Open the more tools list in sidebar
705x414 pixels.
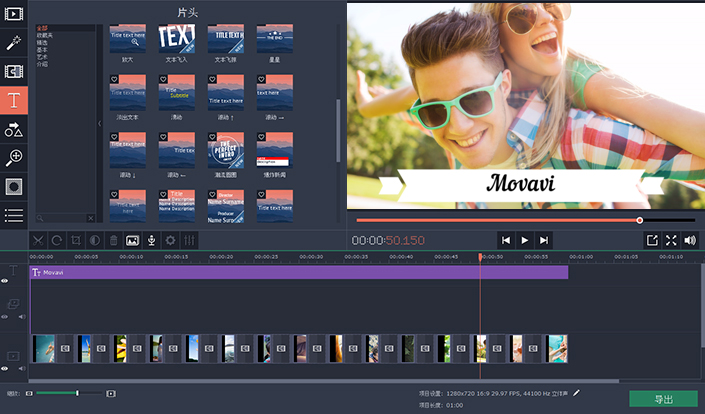coord(14,214)
